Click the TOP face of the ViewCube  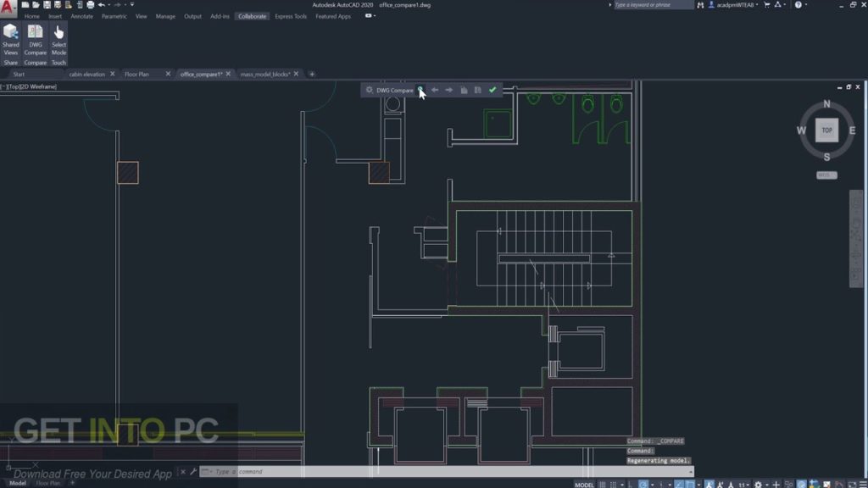[826, 130]
